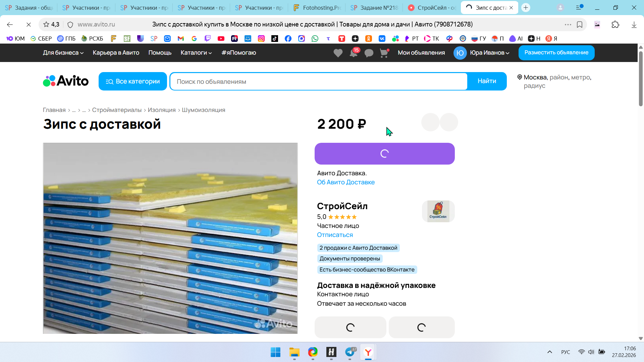Switch to СтройСейл browser tab
644x362 pixels.
(x=433, y=8)
